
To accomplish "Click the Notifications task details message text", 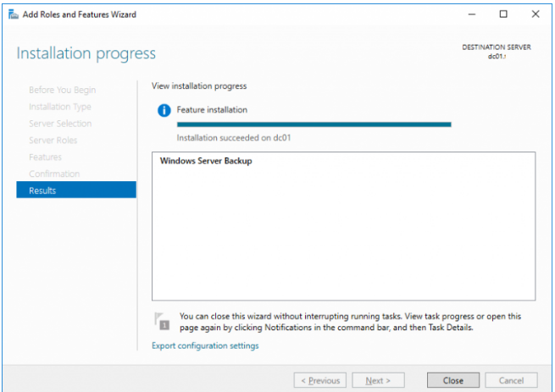I will [350, 322].
